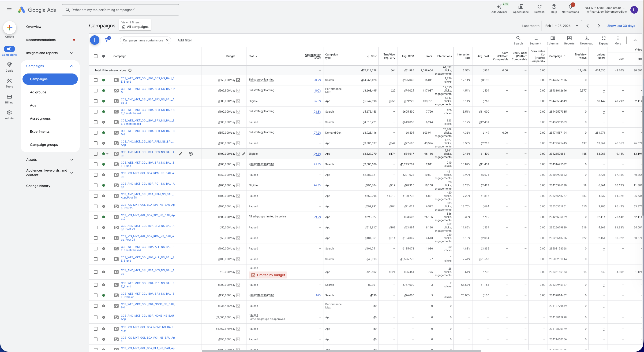The image size is (644, 352).
Task: Remove the Campaign name contains ccs filter
Action: [x=167, y=40]
